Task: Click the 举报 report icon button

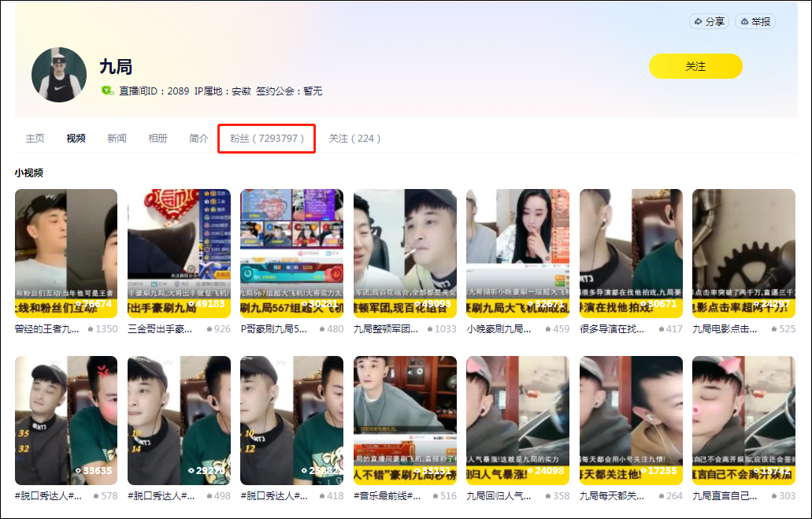Action: [755, 21]
